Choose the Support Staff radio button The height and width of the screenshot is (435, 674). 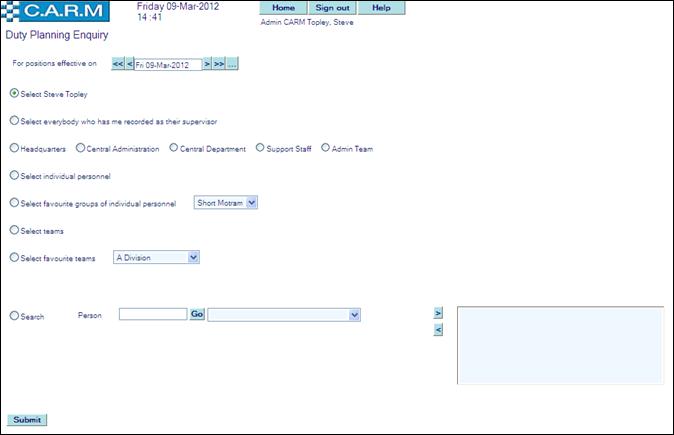[x=260, y=148]
